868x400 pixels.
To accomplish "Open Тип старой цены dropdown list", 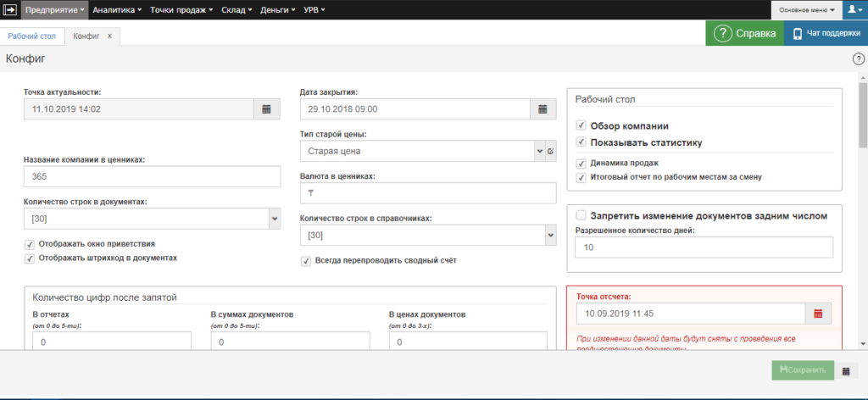I will tap(539, 152).
